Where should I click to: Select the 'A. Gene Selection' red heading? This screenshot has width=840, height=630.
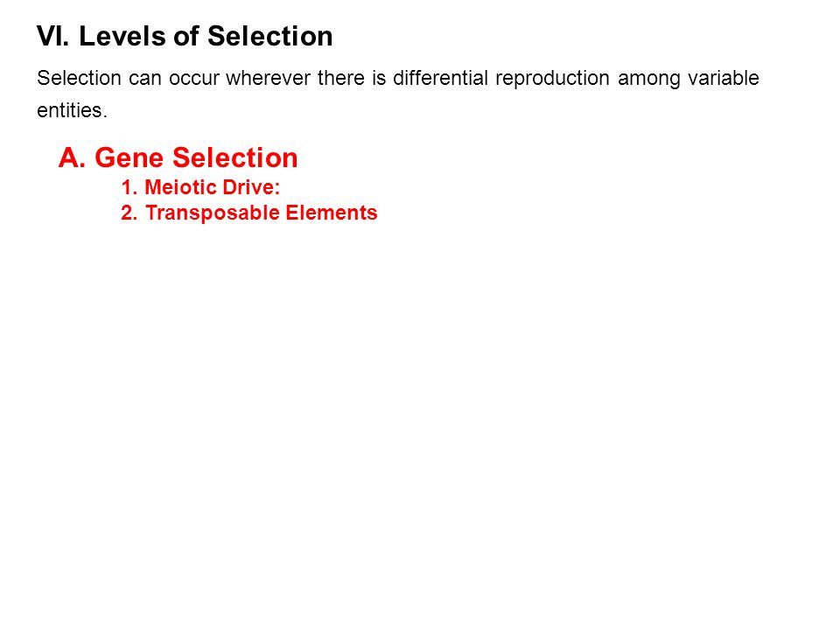(x=178, y=157)
